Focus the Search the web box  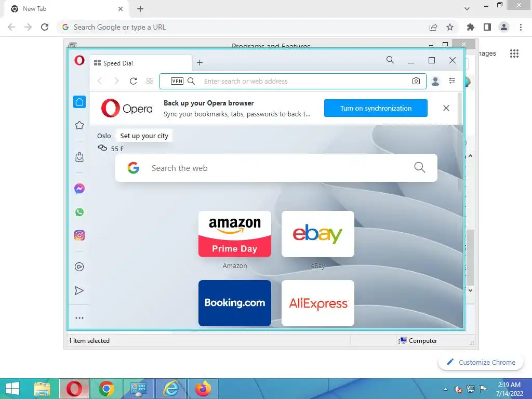point(276,168)
